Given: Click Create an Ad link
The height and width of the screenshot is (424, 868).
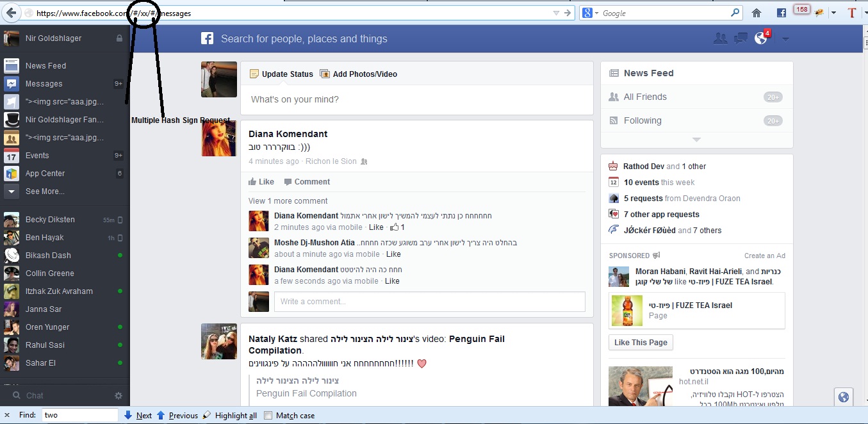Looking at the screenshot, I should coord(765,256).
